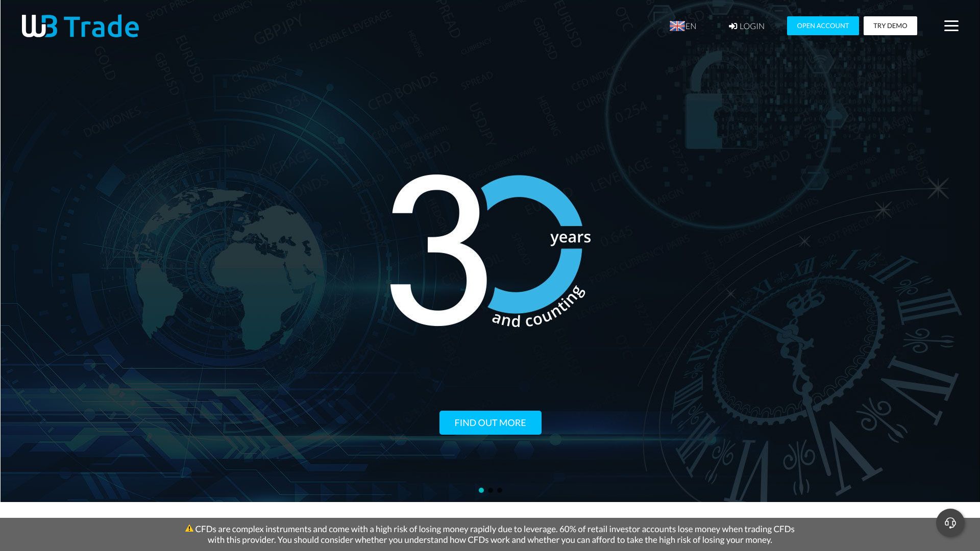
Task: Select the first carousel slide dot
Action: click(x=481, y=490)
